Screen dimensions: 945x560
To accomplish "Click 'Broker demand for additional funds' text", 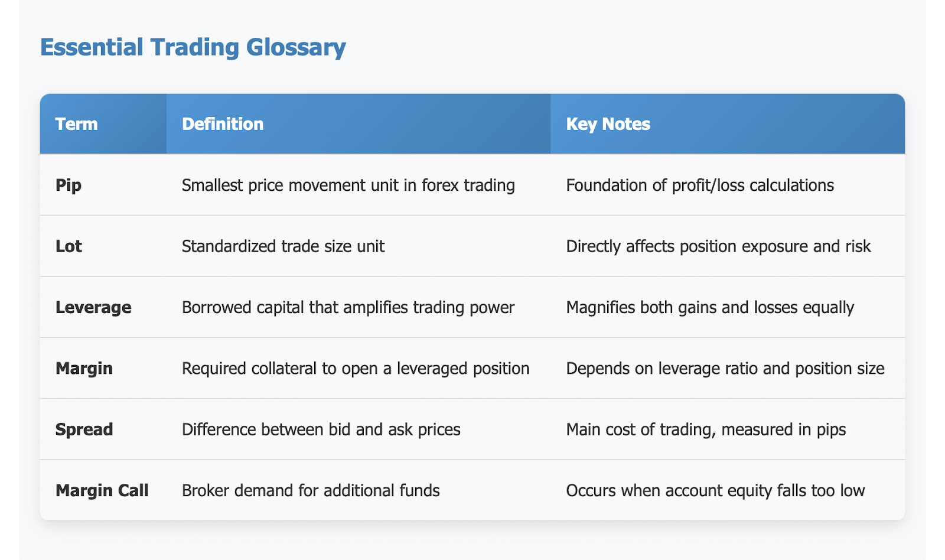I will (x=311, y=491).
